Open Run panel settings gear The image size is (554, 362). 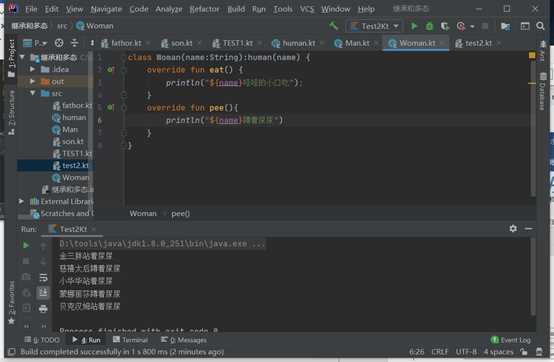pyautogui.click(x=513, y=229)
